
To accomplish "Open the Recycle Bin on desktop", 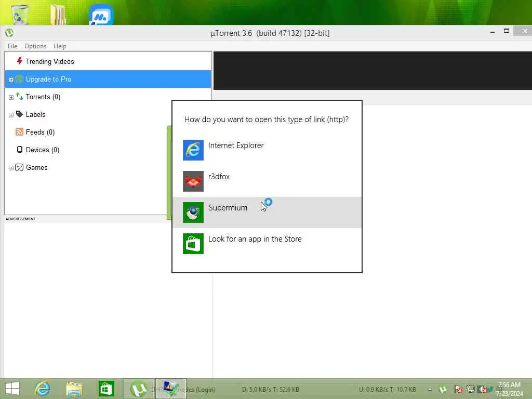I will tap(20, 14).
